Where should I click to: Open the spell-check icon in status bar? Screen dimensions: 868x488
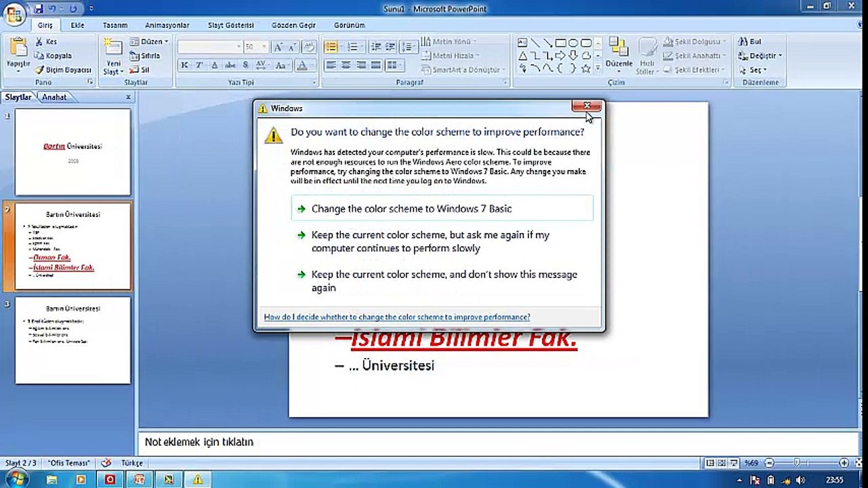(x=106, y=463)
